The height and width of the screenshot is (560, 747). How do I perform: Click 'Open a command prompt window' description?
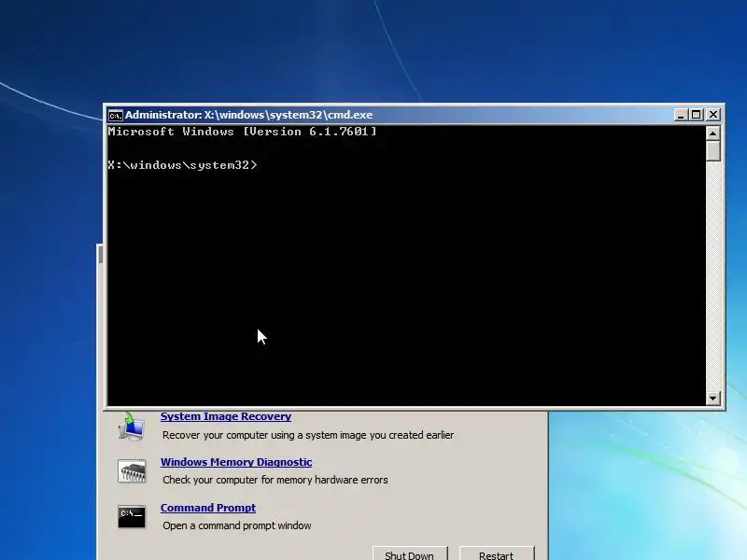(x=237, y=525)
